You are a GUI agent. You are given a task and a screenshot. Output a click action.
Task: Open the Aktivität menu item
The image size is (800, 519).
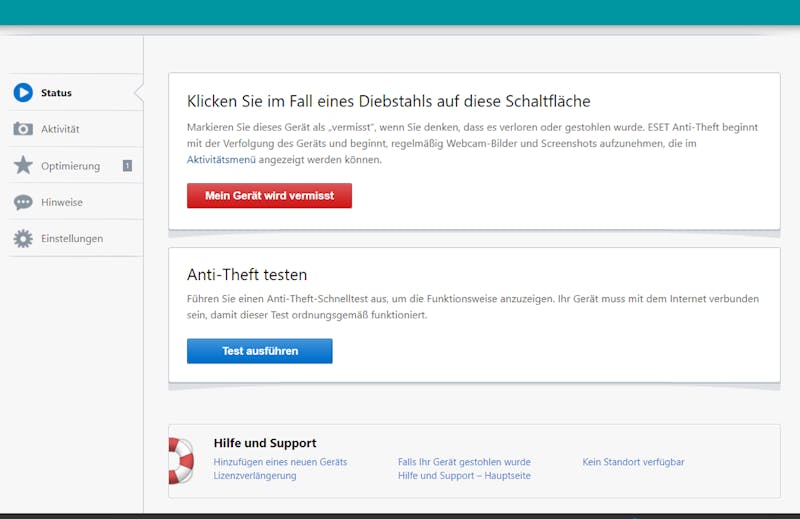[x=76, y=129]
